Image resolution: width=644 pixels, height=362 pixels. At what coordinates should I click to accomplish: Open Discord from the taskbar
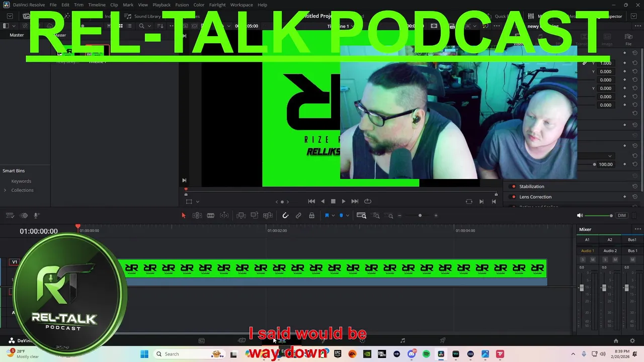pos(412,354)
